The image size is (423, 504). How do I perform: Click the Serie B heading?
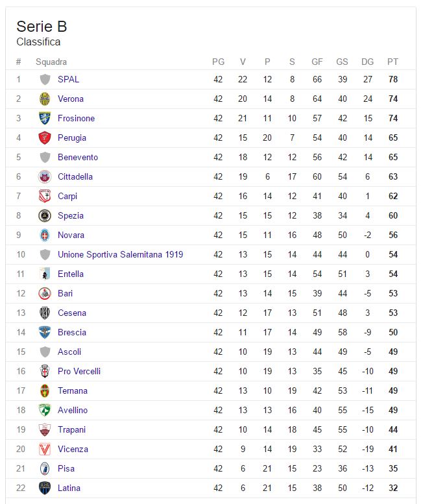tap(42, 27)
